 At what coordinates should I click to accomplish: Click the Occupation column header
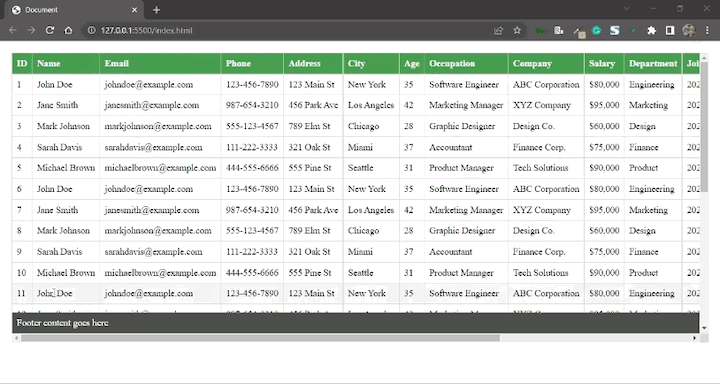(x=466, y=63)
